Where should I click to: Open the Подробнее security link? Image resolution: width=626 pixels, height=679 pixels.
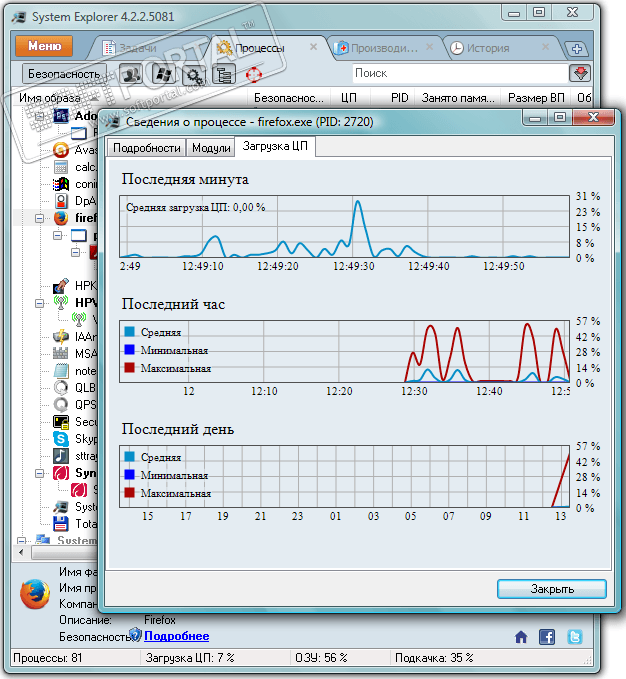point(177,636)
